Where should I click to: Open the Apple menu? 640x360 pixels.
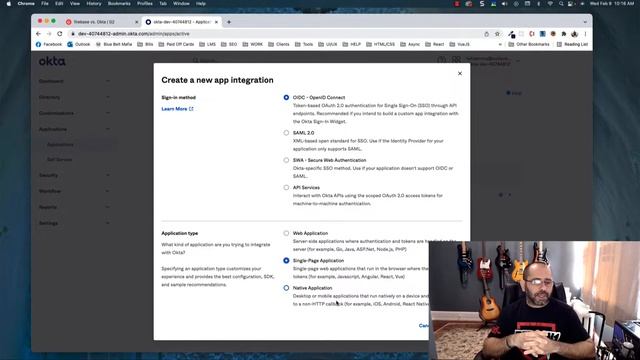(x=9, y=4)
